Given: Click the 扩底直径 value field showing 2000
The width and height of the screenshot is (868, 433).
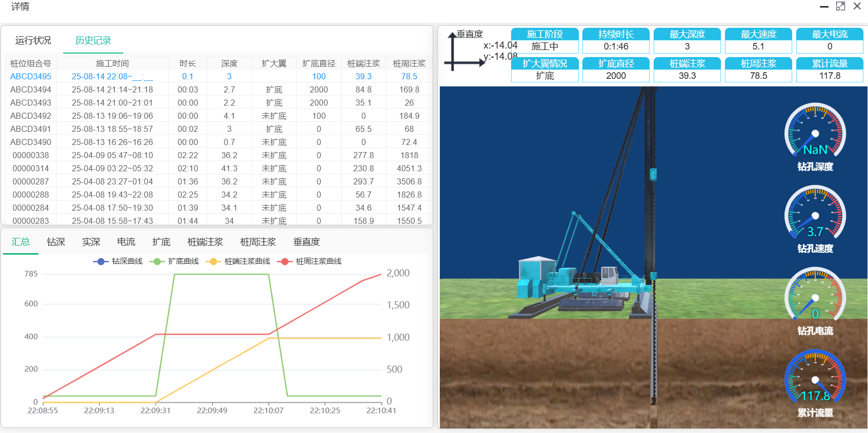Looking at the screenshot, I should pyautogui.click(x=616, y=76).
